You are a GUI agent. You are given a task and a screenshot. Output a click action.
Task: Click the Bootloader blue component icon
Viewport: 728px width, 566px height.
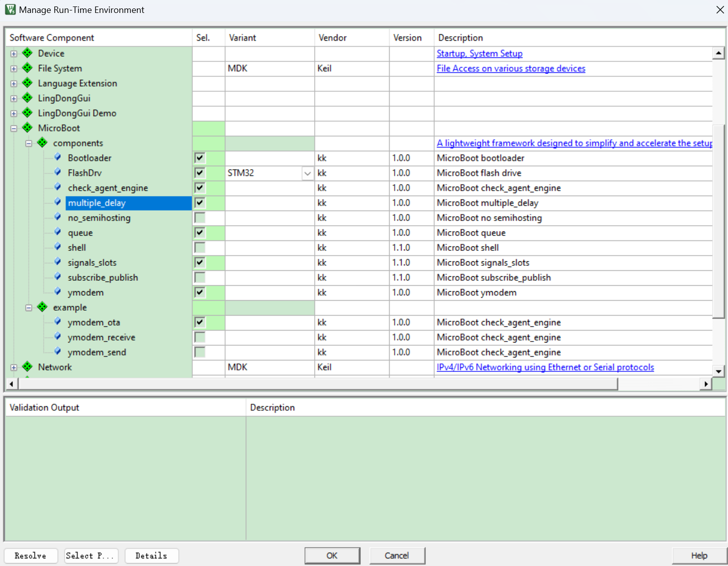point(58,157)
